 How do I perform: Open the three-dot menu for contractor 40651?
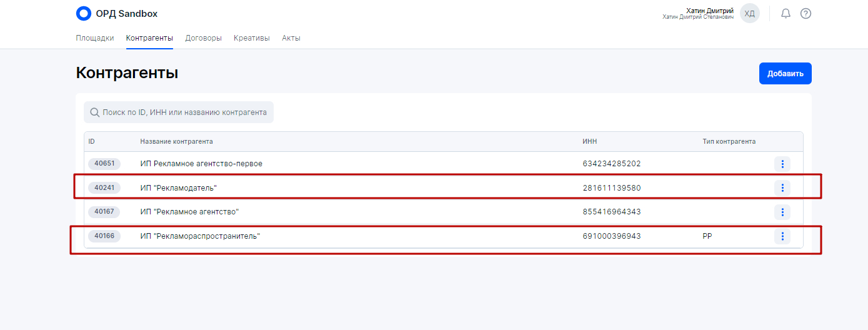(x=782, y=164)
